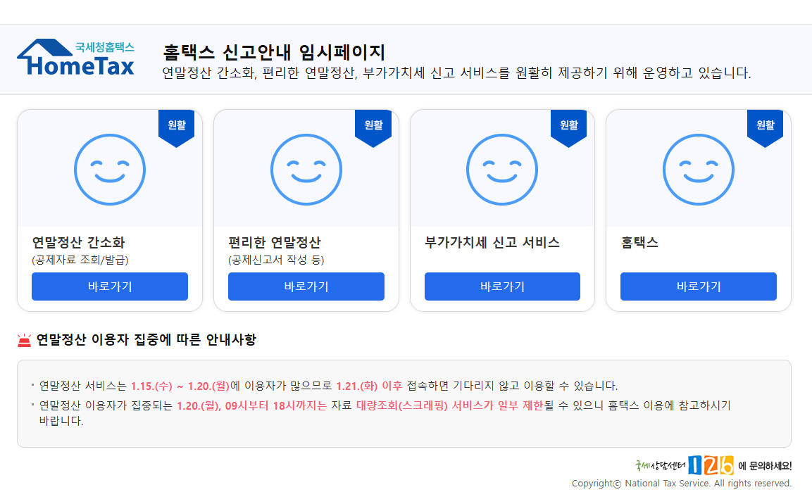812x504 pixels.
Task: Click the red siren alert icon
Action: click(25, 340)
